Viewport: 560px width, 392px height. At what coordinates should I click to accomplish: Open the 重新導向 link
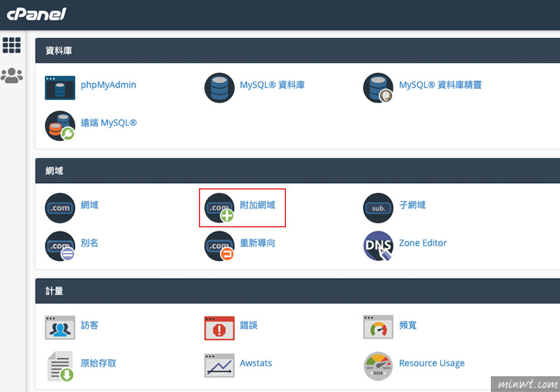pos(258,243)
